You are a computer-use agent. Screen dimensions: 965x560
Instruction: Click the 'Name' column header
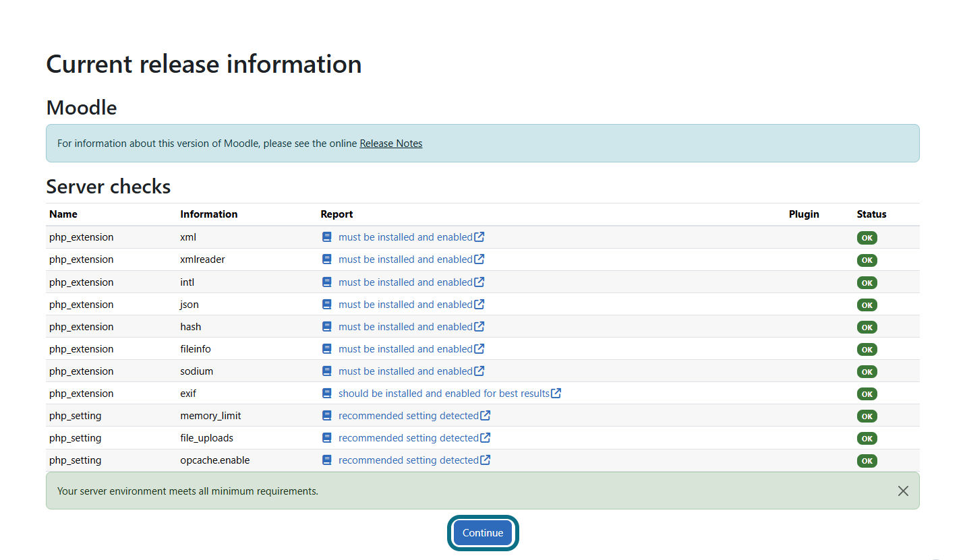(63, 214)
